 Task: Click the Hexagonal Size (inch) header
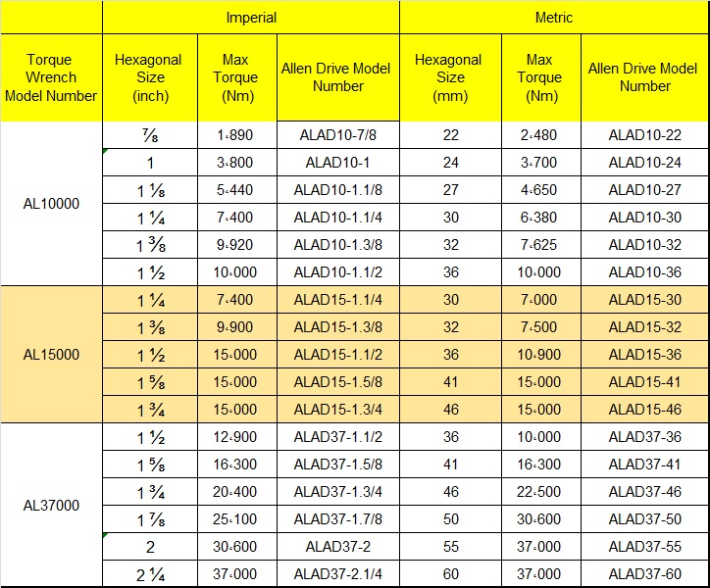[x=150, y=77]
